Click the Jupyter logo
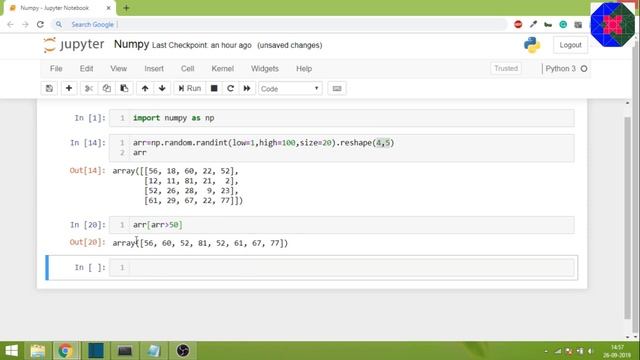The height and width of the screenshot is (360, 640). pyautogui.click(x=74, y=44)
